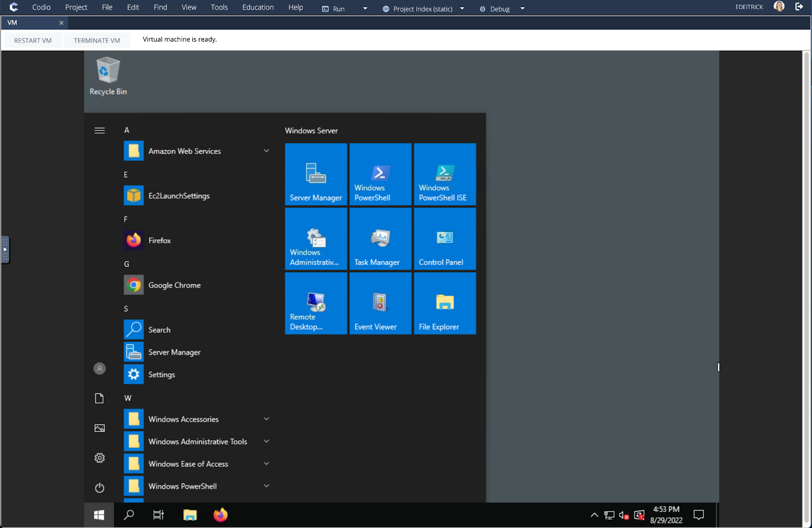Close the VM tab
812x528 pixels.
pyautogui.click(x=61, y=23)
